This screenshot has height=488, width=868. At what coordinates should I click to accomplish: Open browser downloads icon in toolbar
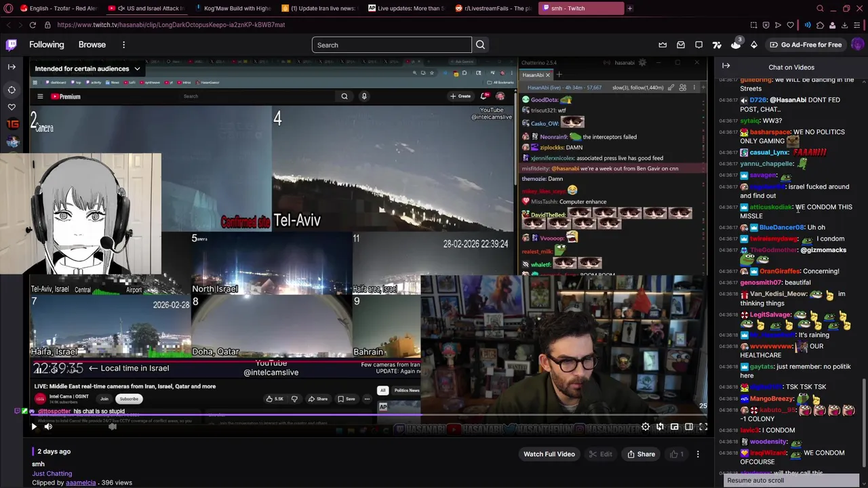pyautogui.click(x=846, y=25)
